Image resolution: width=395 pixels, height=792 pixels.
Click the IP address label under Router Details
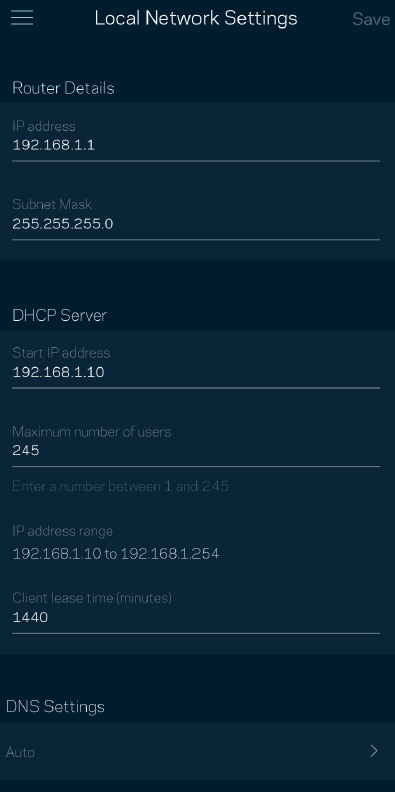[43, 126]
